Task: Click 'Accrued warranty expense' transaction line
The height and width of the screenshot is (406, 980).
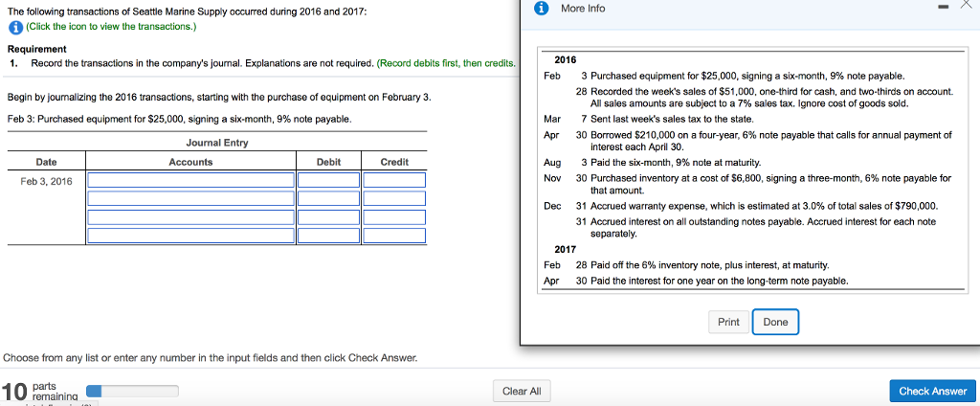Action: [765, 206]
